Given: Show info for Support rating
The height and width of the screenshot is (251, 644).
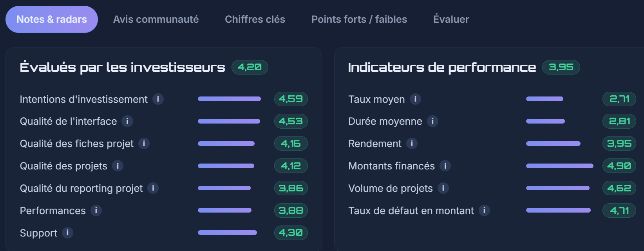Looking at the screenshot, I should tap(67, 233).
